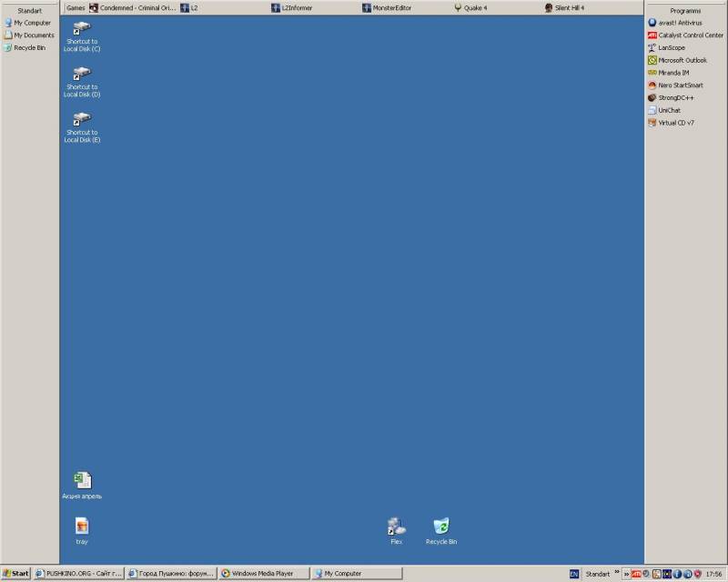Viewport: 728px width, 582px height.
Task: Open the EN language indicator menu
Action: 574,574
